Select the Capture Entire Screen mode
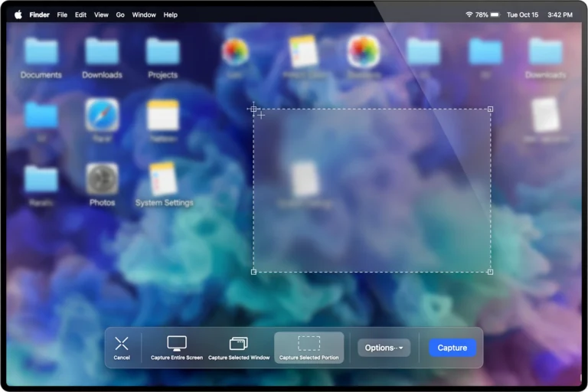The image size is (588, 392). click(177, 348)
